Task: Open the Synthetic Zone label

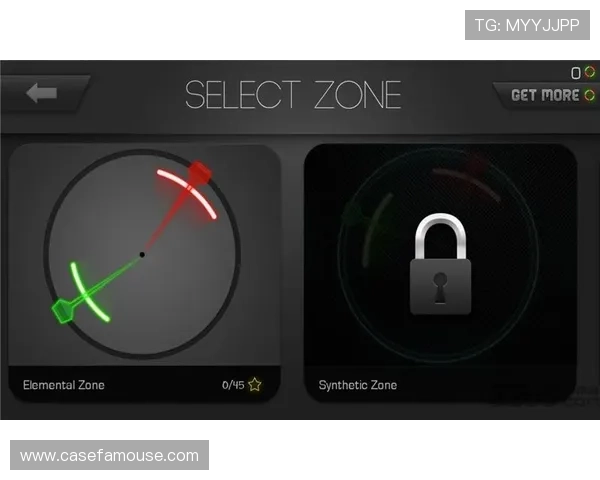Action: (x=358, y=385)
